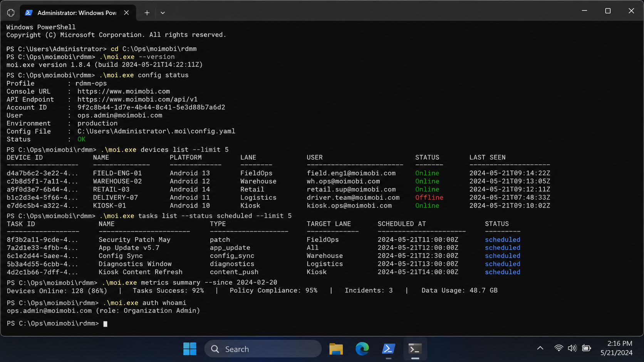This screenshot has width=644, height=362.
Task: Click user driver.team@moimobi.com
Action: [x=353, y=198]
